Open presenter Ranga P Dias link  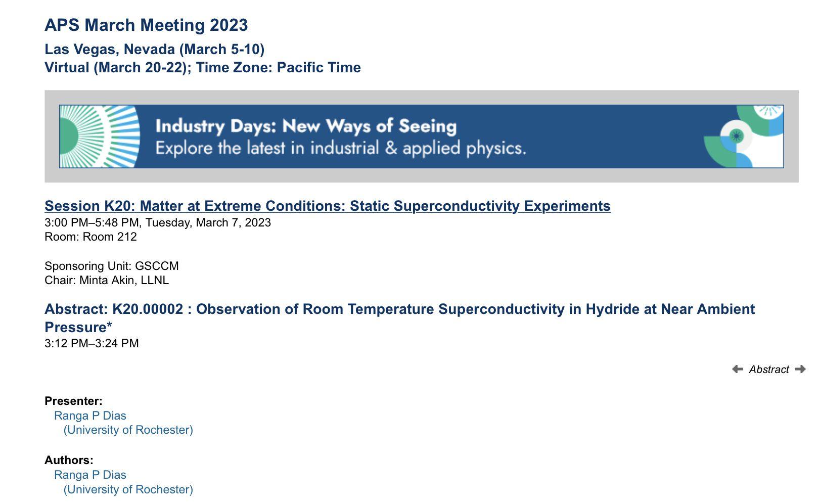click(x=90, y=416)
